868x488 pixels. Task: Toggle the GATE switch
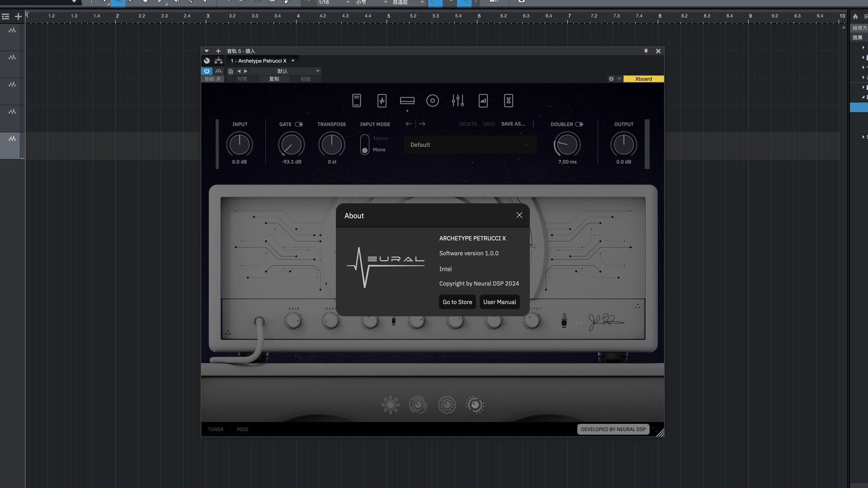(x=299, y=124)
